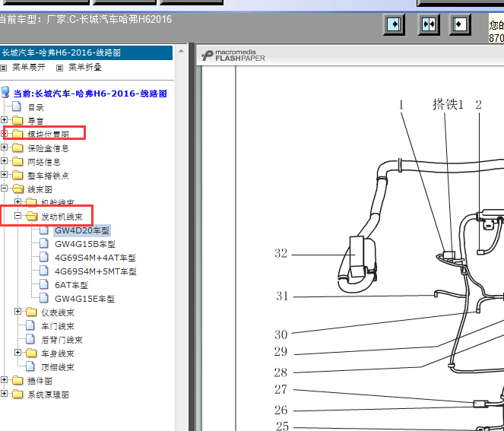Select the 保险盒信息 tree item
The image size is (504, 431).
(x=48, y=148)
